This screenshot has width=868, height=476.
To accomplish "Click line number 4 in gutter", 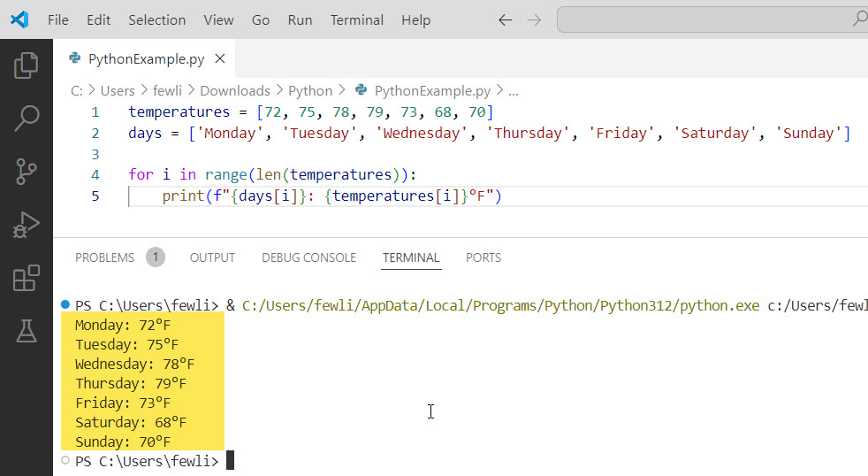I will coord(95,175).
